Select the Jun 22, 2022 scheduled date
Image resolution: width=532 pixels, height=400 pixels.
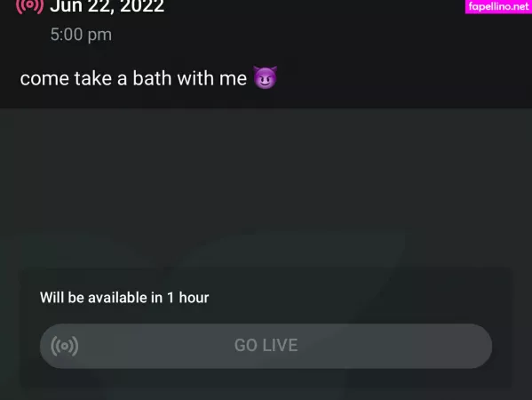tap(107, 6)
